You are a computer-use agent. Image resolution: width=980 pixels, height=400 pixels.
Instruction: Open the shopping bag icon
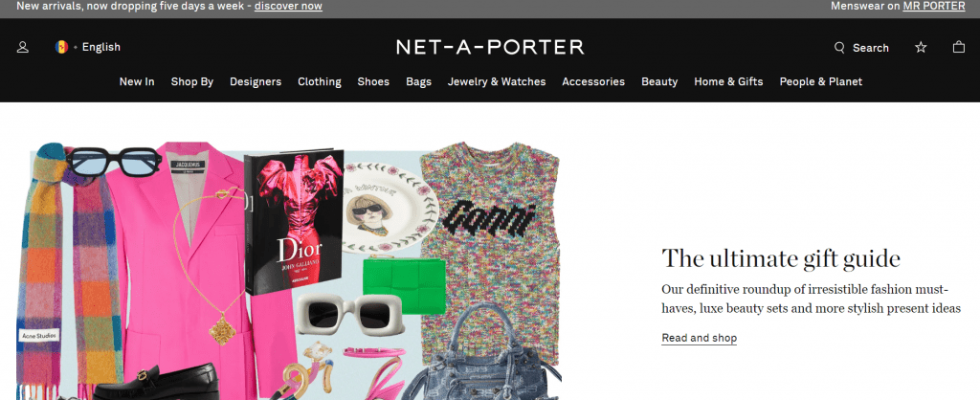959,47
